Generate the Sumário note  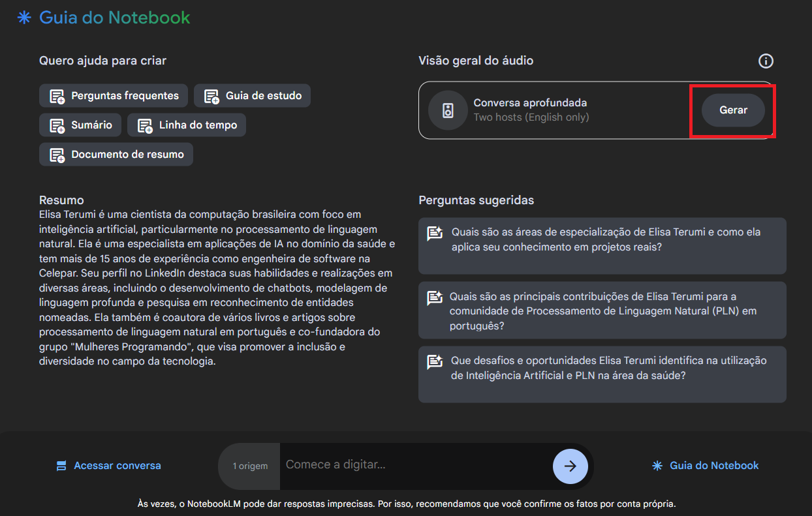80,125
